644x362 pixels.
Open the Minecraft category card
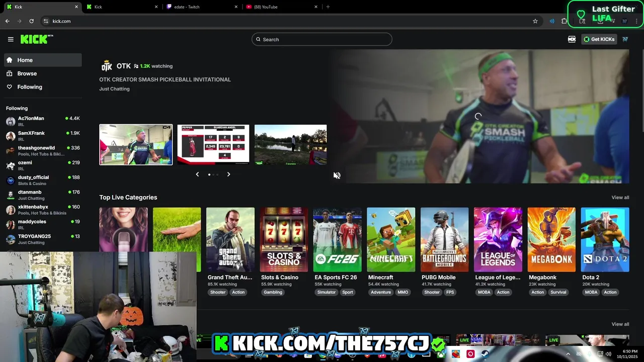click(391, 240)
